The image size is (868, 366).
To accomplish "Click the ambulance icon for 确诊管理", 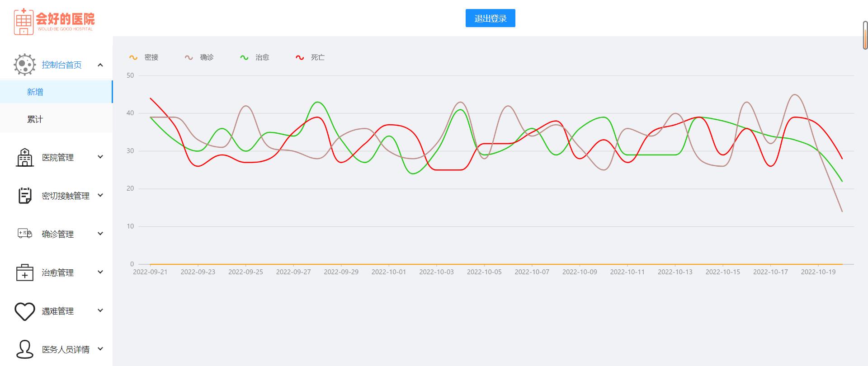I will pos(24,234).
